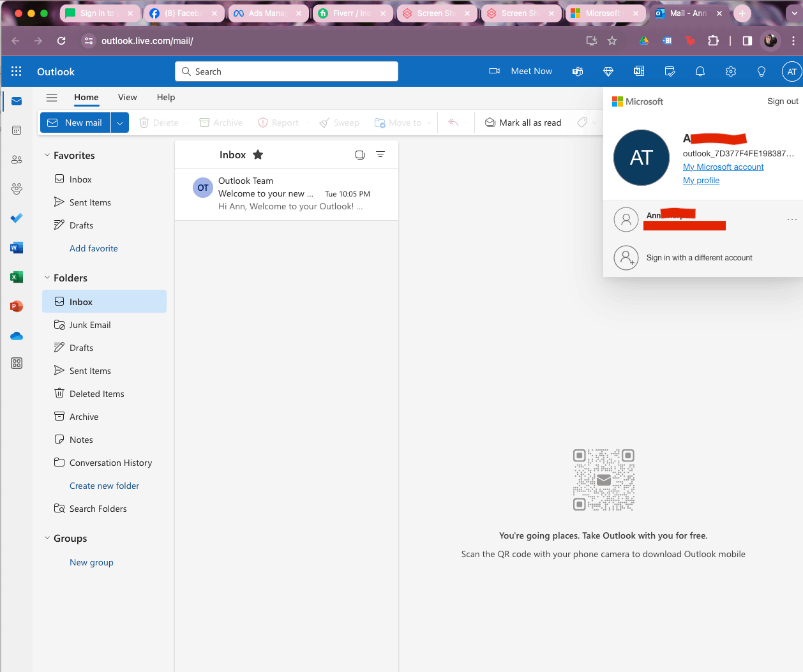Screen dimensions: 803x672
Task: Click Mark all as read
Action: pyautogui.click(x=523, y=123)
